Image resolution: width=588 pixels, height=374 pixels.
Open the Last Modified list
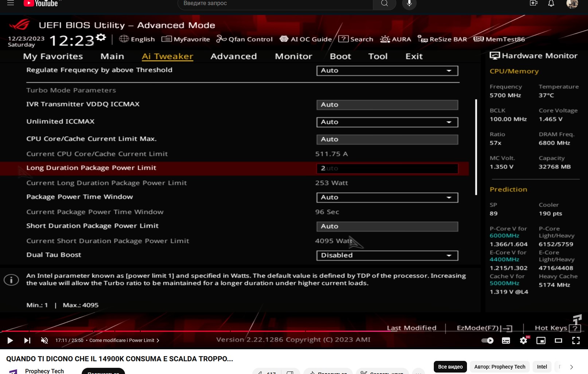pos(412,328)
